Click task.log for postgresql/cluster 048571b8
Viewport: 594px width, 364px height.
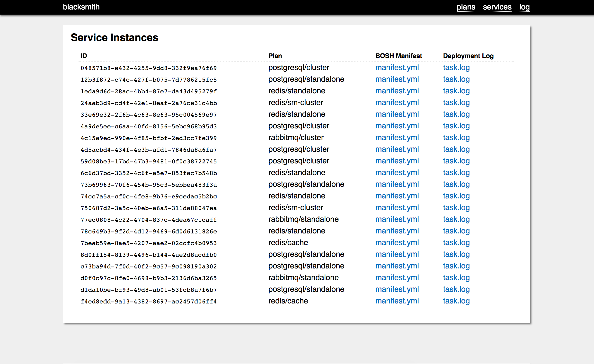[456, 68]
